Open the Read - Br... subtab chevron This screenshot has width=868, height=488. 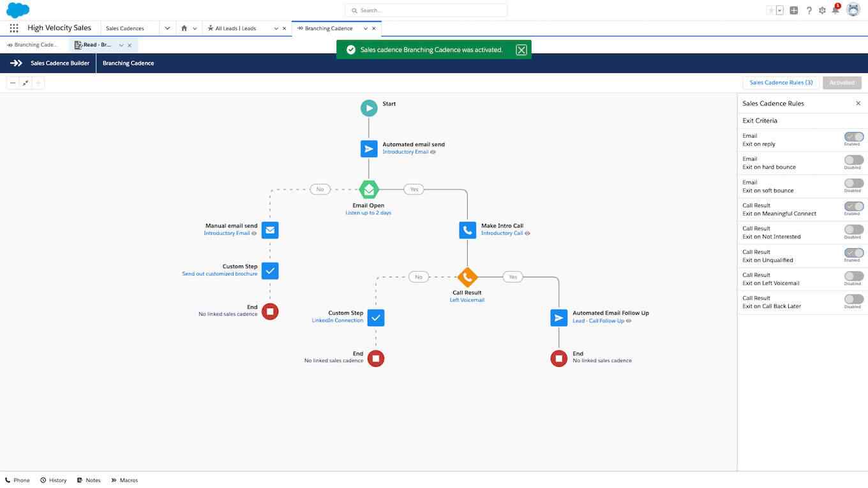pos(121,45)
